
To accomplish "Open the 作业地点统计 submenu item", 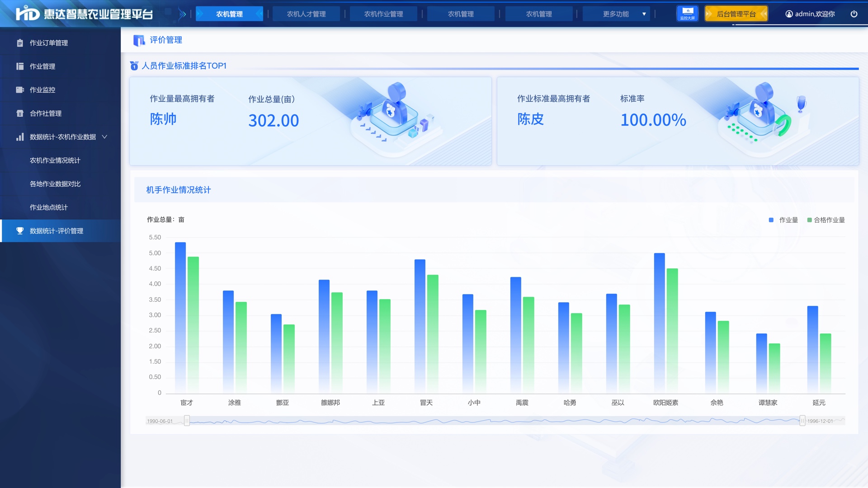I will (49, 207).
